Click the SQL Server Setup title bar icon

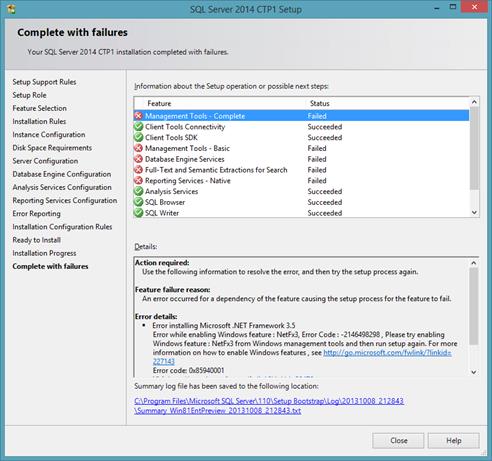(11, 9)
